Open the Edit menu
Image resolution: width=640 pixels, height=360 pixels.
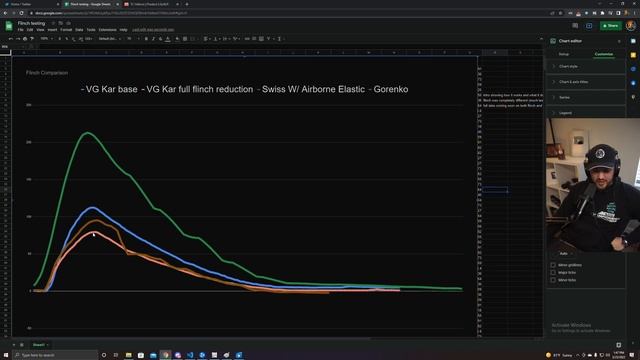(x=30, y=30)
